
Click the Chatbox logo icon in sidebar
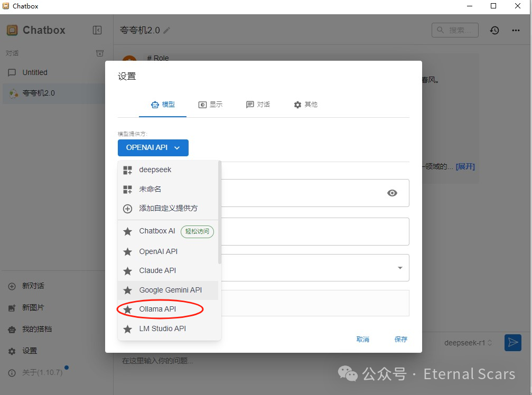(x=12, y=30)
